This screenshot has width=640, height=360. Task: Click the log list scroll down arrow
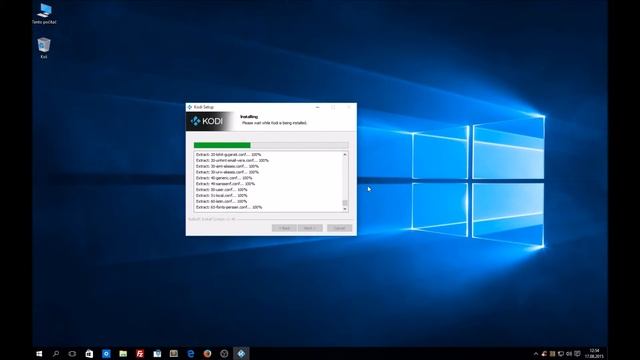(x=345, y=209)
